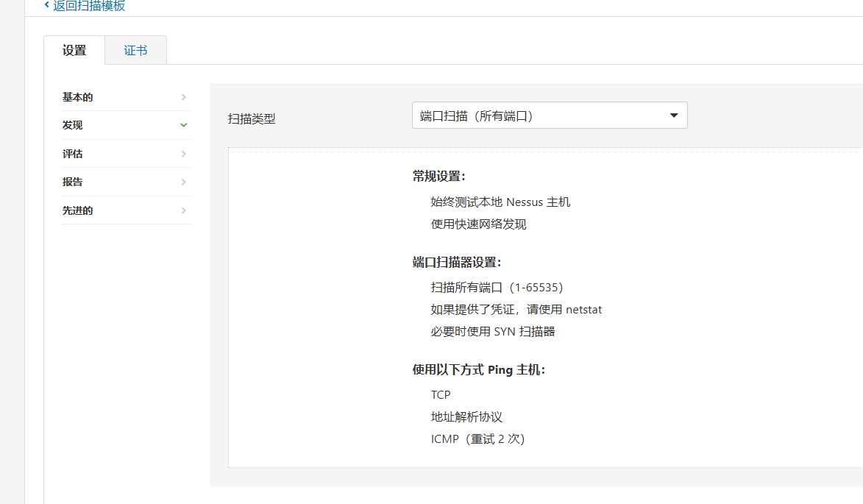Screen dimensions: 863x504
Task: Click the dropdown arrow for 扫描类型
Action: pos(673,116)
